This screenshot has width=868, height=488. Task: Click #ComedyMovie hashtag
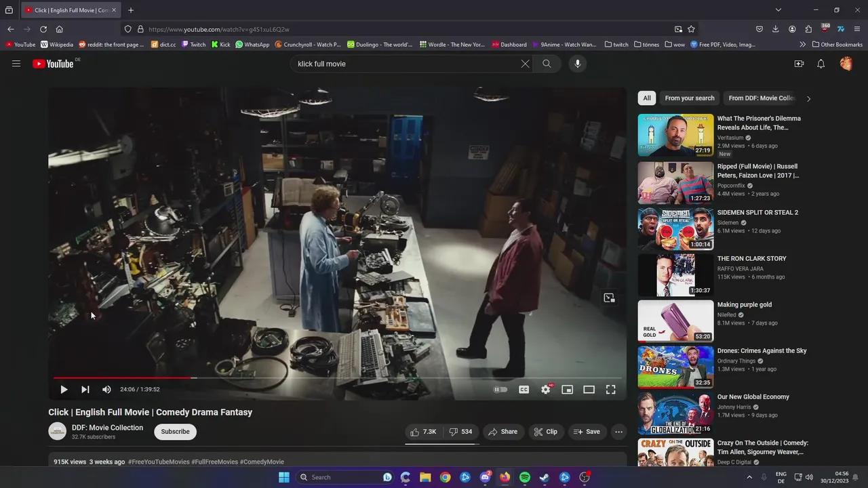262,462
